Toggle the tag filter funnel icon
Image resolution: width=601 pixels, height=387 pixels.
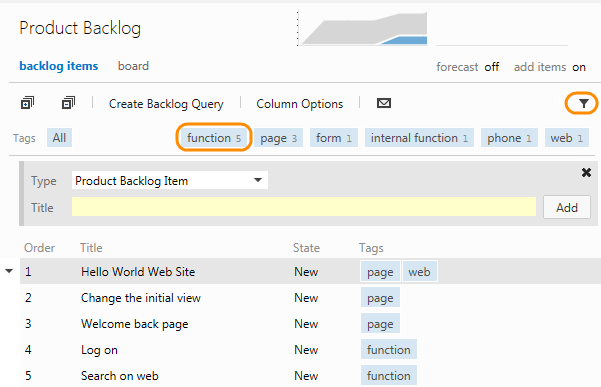tap(583, 103)
